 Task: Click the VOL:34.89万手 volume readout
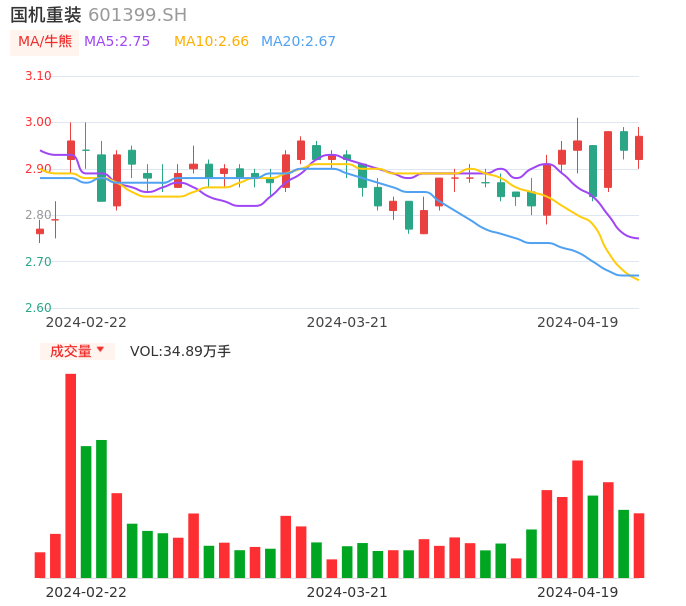tap(180, 351)
